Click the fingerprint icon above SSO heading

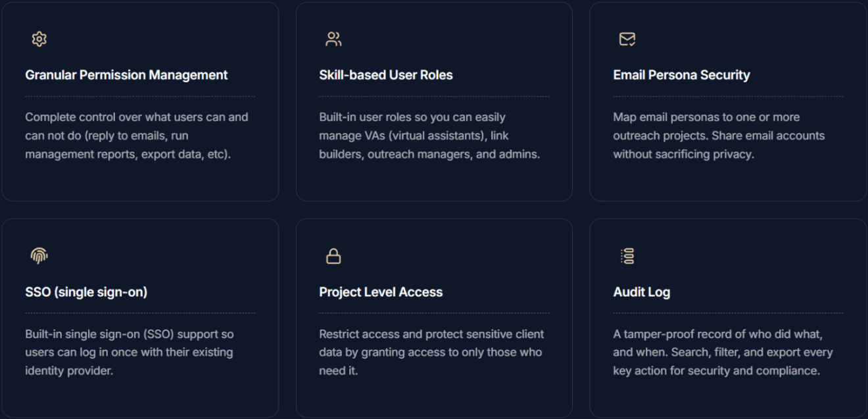pos(39,256)
